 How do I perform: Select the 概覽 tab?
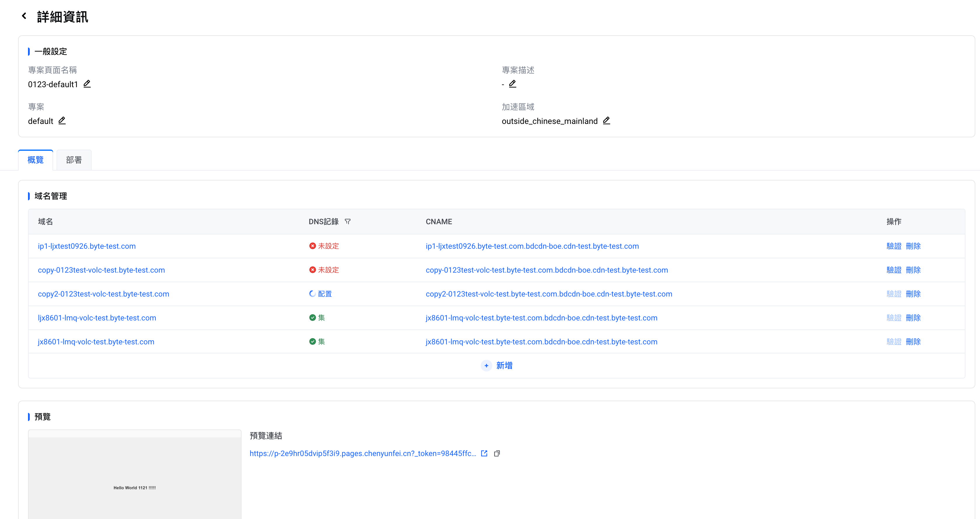(35, 160)
